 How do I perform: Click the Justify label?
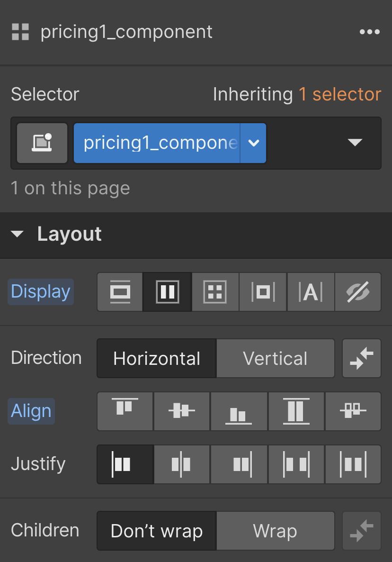[38, 464]
